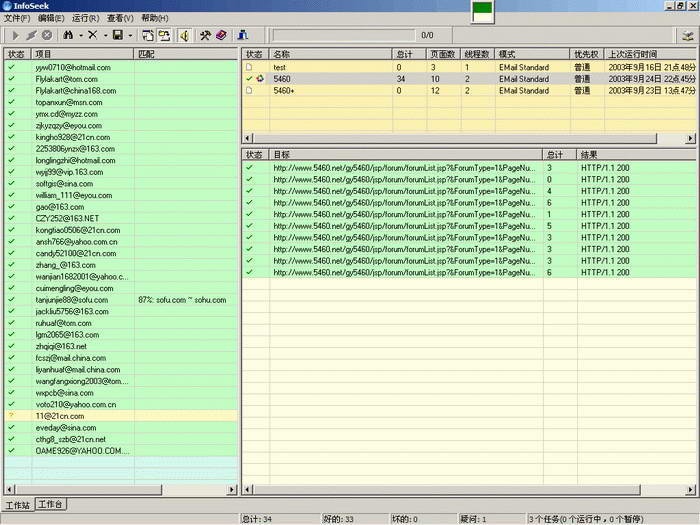Image resolution: width=700 pixels, height=525 pixels.
Task: Expand dropdown arrow next to delete icon
Action: tap(105, 35)
